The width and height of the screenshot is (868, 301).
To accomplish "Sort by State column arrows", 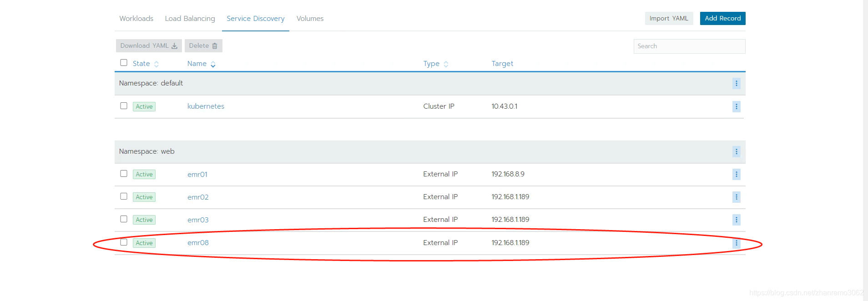I will click(156, 64).
